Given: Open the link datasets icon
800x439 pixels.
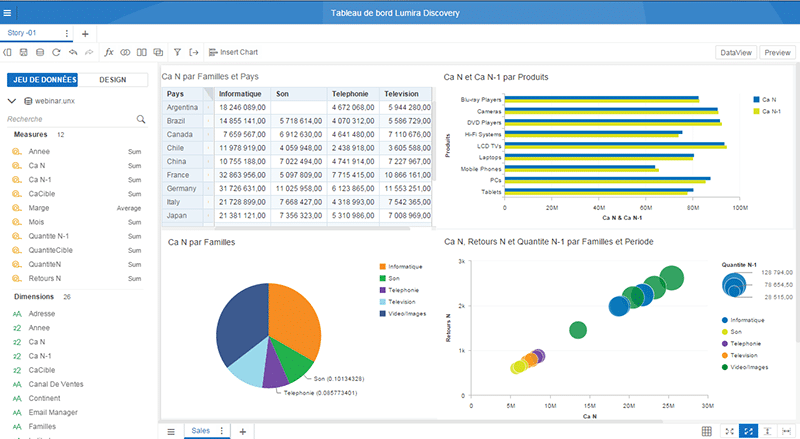Looking at the screenshot, I should pyautogui.click(x=125, y=52).
